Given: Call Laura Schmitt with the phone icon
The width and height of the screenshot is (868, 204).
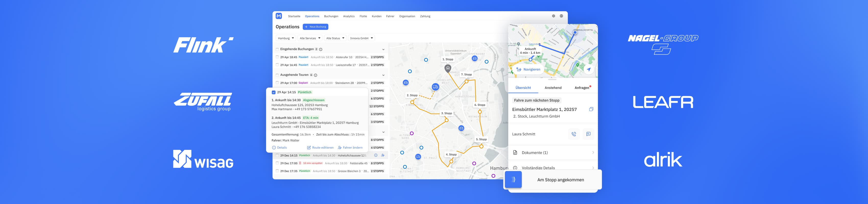Looking at the screenshot, I should pos(574,134).
